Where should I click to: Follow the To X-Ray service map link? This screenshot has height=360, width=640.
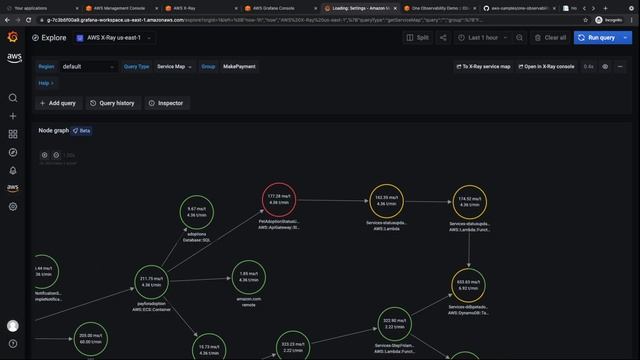(x=483, y=67)
